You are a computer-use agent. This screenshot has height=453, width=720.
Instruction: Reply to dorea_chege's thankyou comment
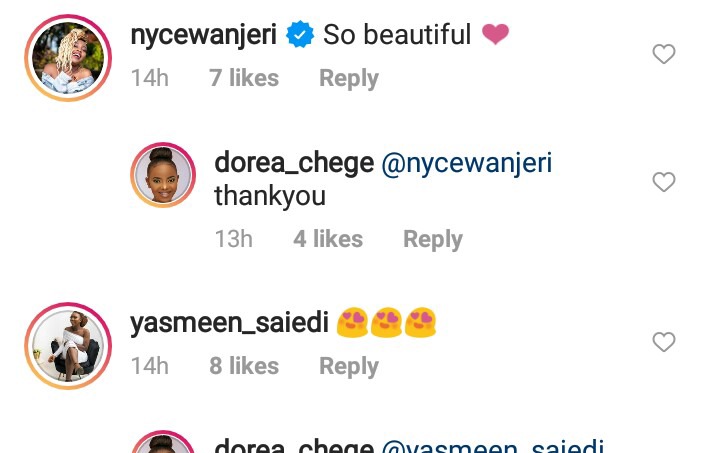click(x=433, y=239)
